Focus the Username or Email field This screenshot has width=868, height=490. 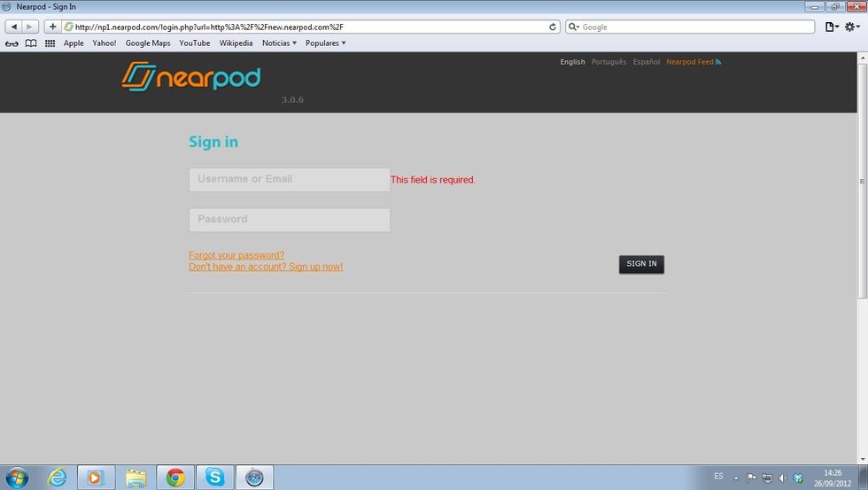point(290,179)
